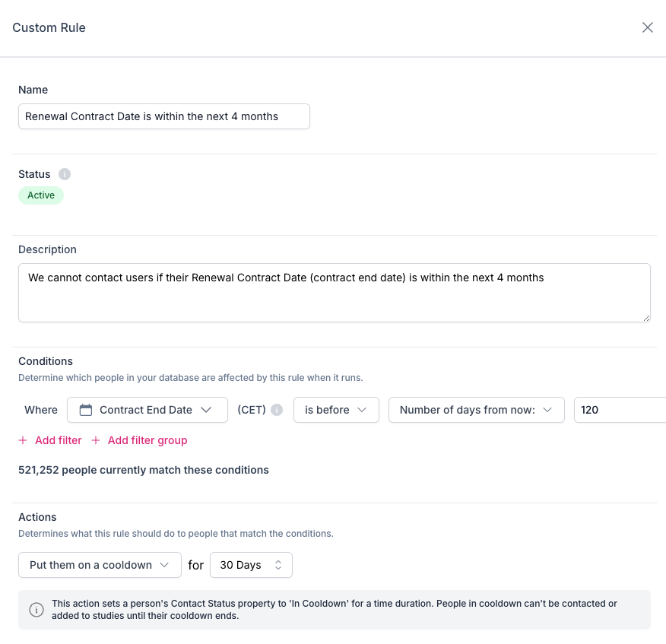Toggle the Active status badge
The width and height of the screenshot is (666, 644).
pyautogui.click(x=41, y=195)
